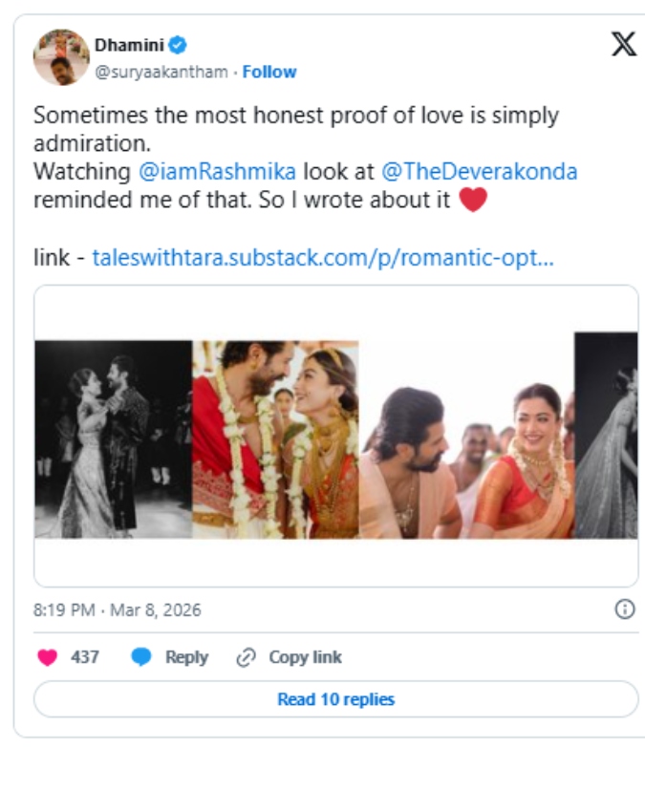645x812 pixels.
Task: Click Dhamini's circular profile picture
Action: coord(59,53)
